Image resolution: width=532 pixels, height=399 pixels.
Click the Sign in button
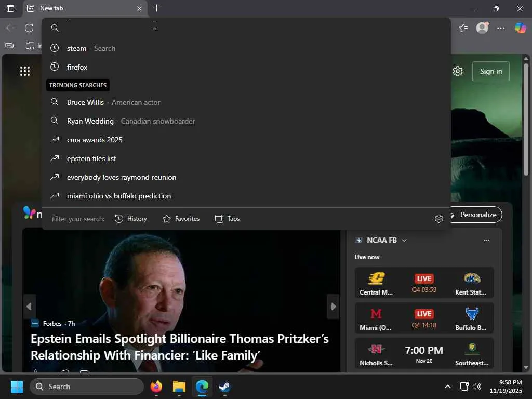coord(490,71)
